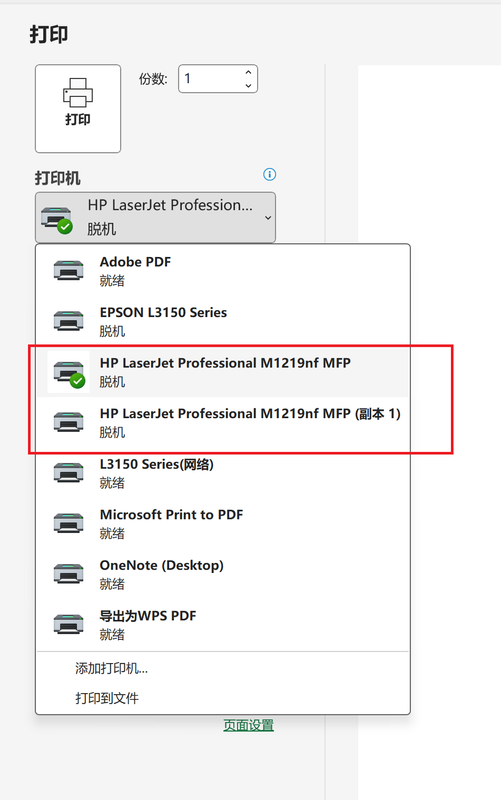The image size is (501, 800).
Task: Decrease copies with down arrow
Action: tap(248, 85)
